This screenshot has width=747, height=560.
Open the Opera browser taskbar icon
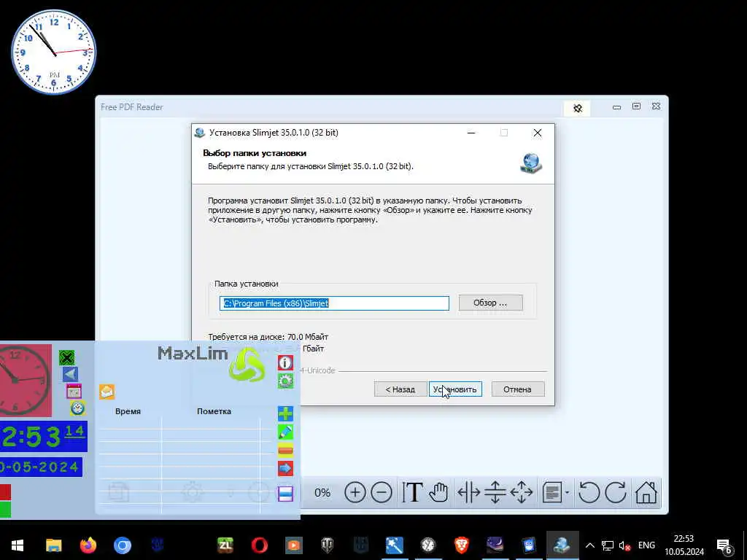(259, 545)
